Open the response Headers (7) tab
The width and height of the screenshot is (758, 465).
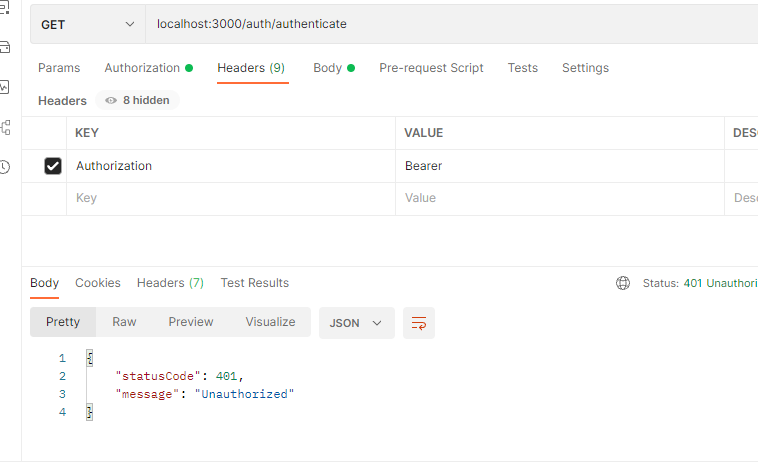click(x=170, y=283)
